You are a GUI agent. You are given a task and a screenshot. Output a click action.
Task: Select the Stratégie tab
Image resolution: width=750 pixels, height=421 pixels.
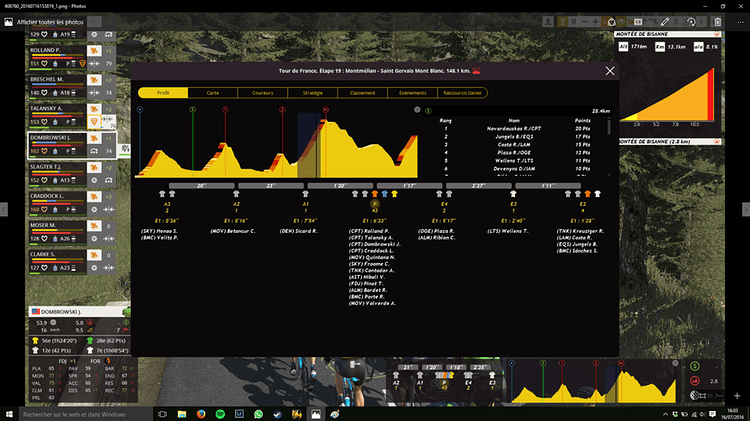(x=312, y=92)
